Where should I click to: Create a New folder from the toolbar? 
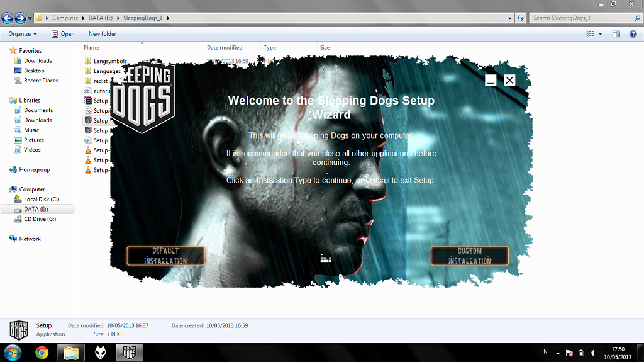[x=103, y=34]
